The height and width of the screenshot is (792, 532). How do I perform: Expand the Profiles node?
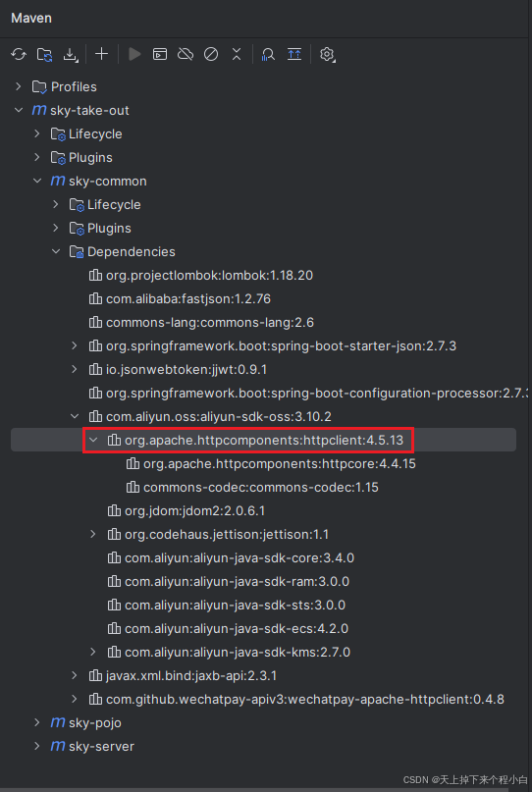[x=19, y=86]
